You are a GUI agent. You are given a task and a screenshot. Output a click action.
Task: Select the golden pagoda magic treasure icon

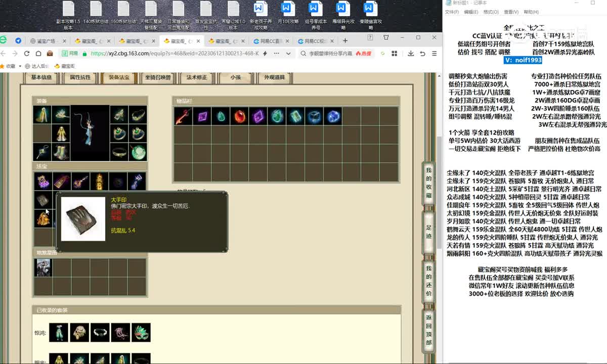tap(99, 181)
